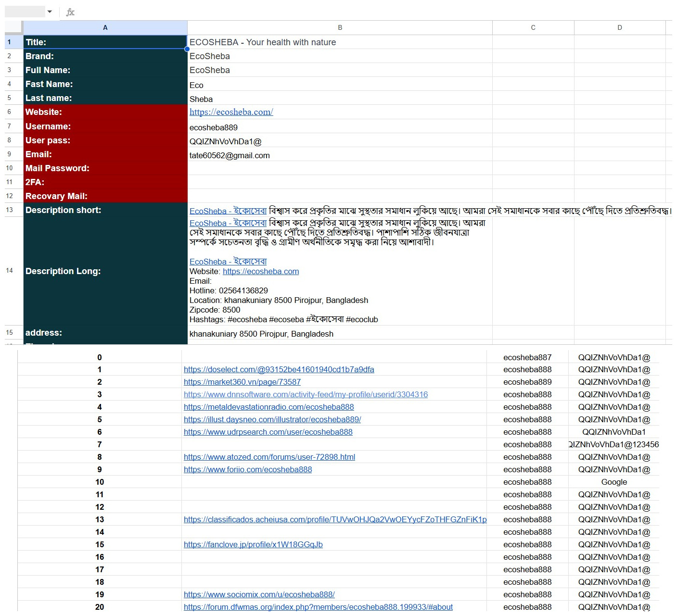Screen dimensions: 677x616
Task: Open the forum.dfwmas.org members link
Action: (x=318, y=607)
